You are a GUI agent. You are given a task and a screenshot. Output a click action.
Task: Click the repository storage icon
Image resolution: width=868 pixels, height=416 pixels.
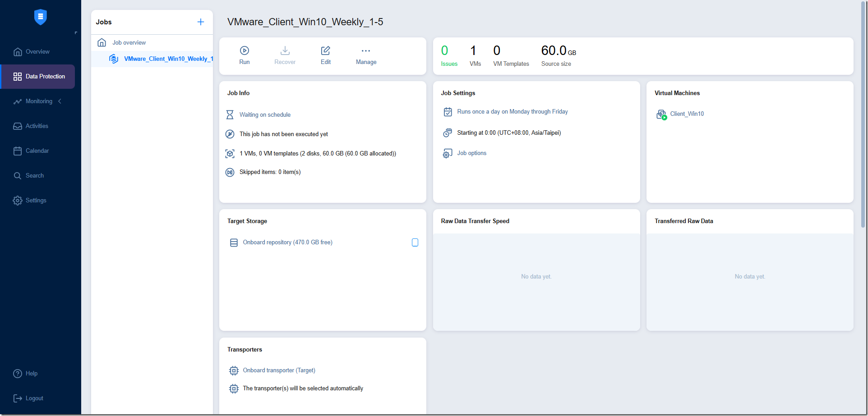coord(234,243)
